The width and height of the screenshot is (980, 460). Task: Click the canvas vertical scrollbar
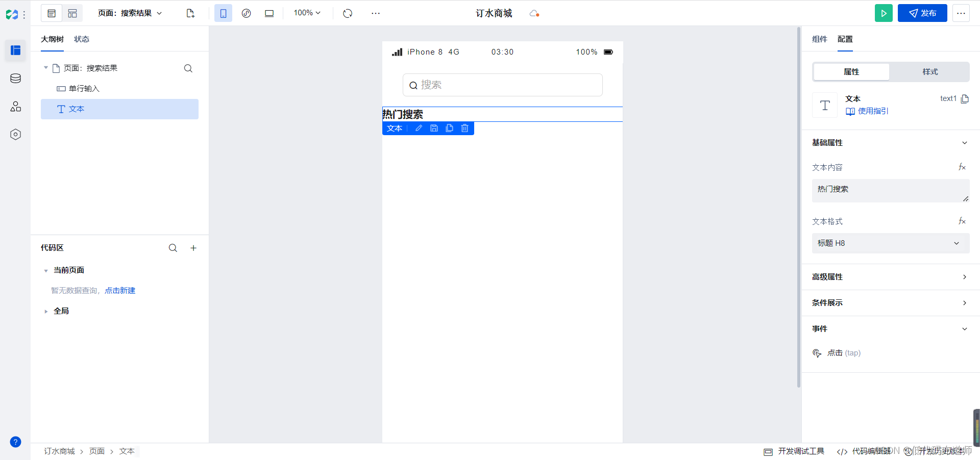799,207
